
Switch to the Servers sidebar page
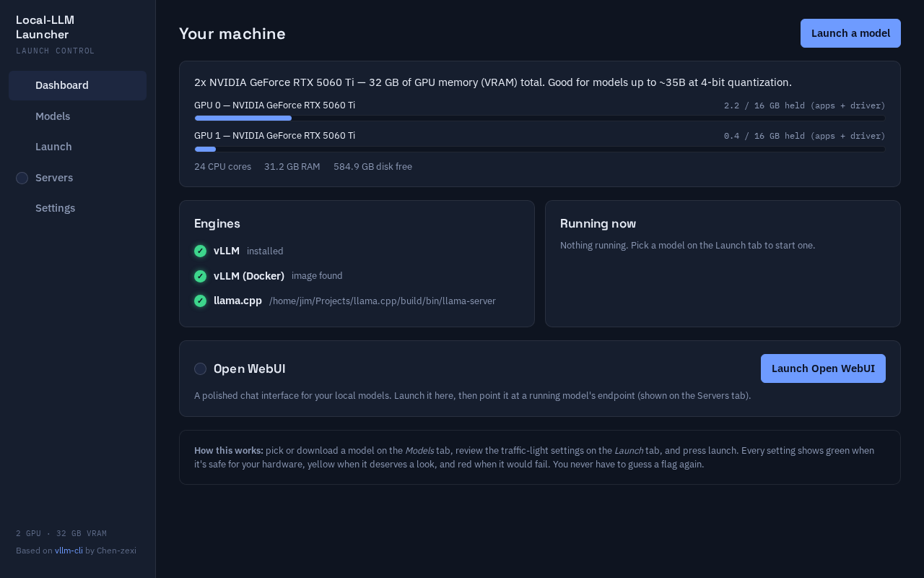tap(77, 178)
